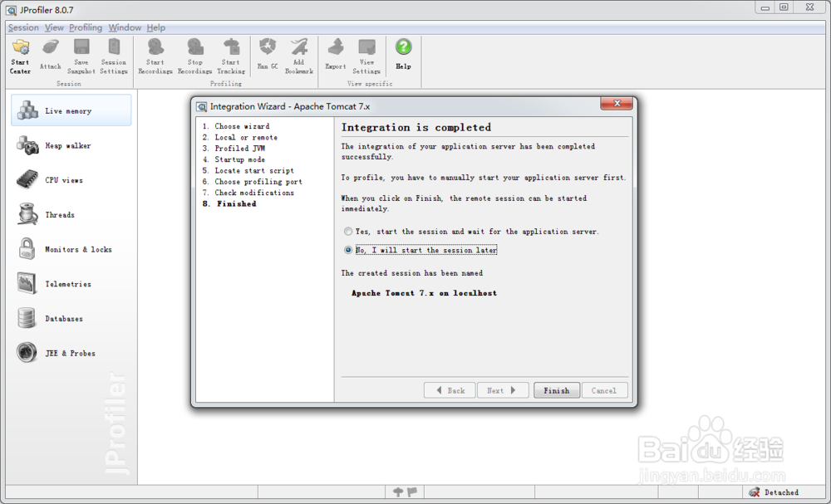This screenshot has width=831, height=504.
Task: Minimize the JProfiler main window
Action: pyautogui.click(x=765, y=7)
